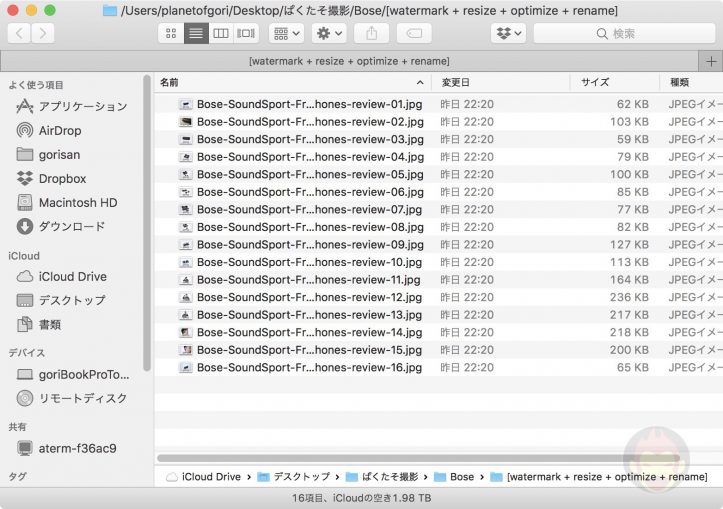Select file Bose-SoundSport review-15.jpg
The height and width of the screenshot is (509, 723).
pos(439,350)
